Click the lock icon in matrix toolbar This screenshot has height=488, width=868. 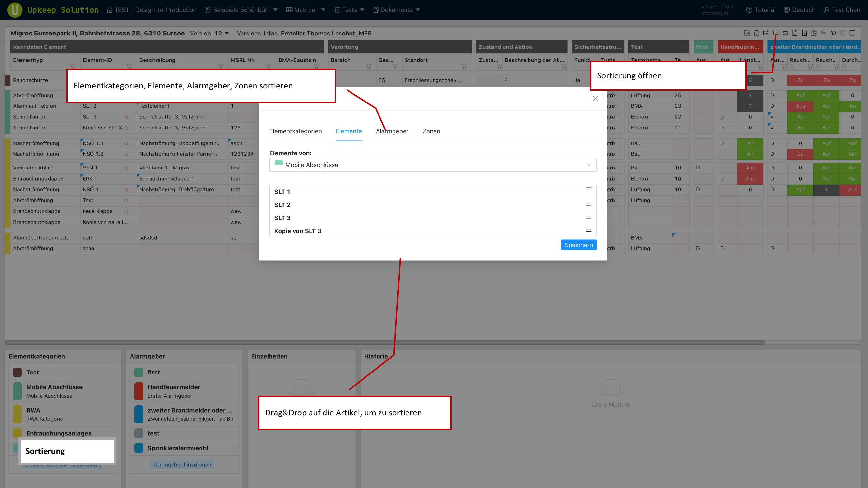pos(756,33)
